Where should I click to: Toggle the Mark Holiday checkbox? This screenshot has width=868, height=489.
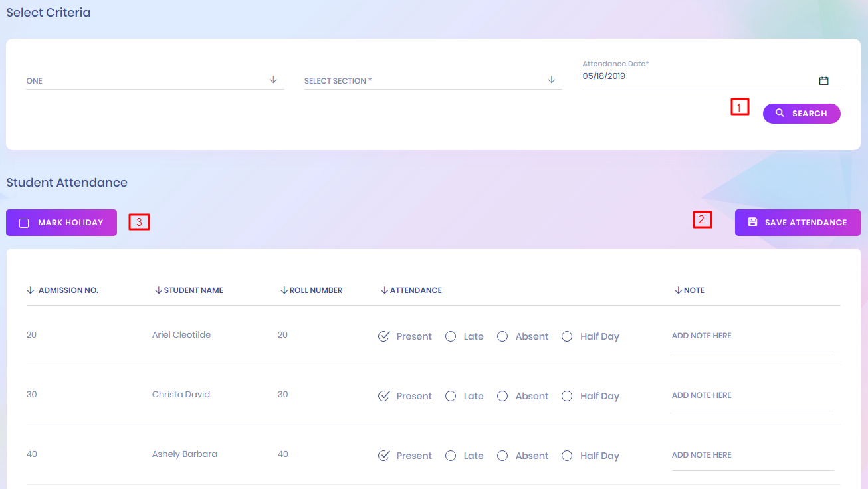pos(25,223)
